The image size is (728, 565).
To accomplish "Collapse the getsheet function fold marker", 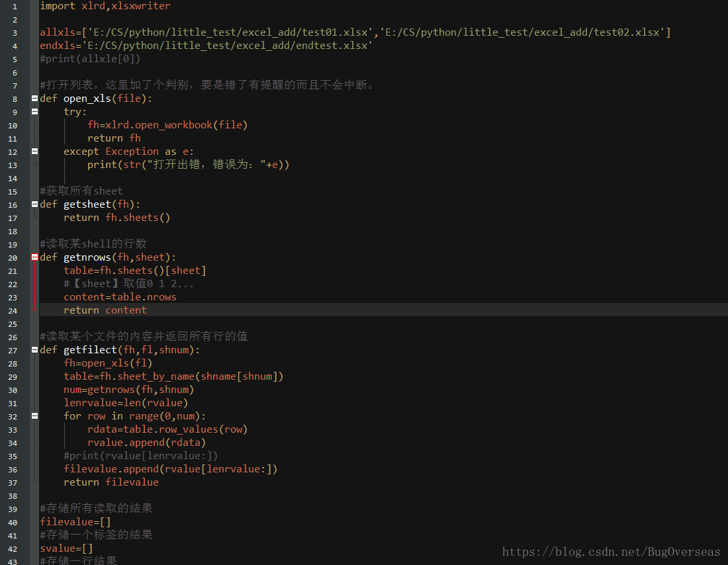I will click(34, 204).
